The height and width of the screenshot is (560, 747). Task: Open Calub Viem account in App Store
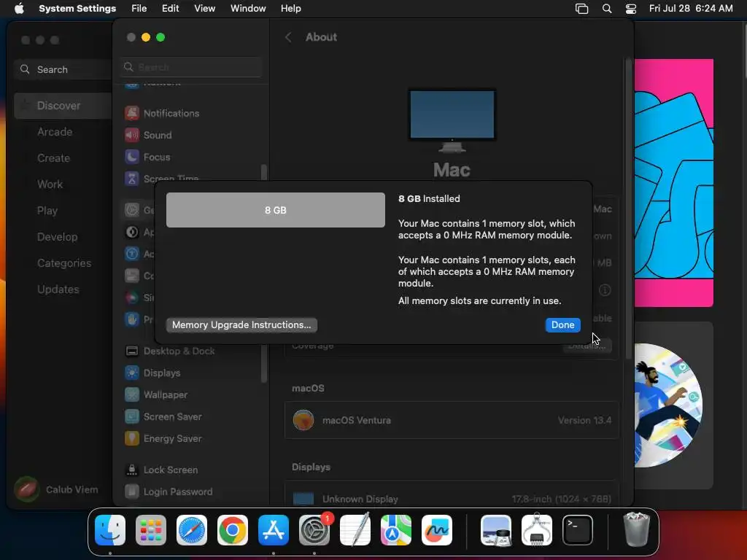pos(56,489)
